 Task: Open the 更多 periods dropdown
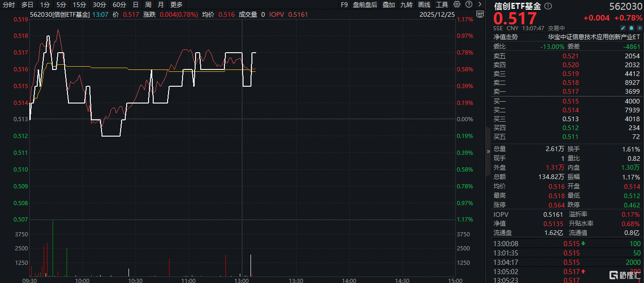point(176,5)
